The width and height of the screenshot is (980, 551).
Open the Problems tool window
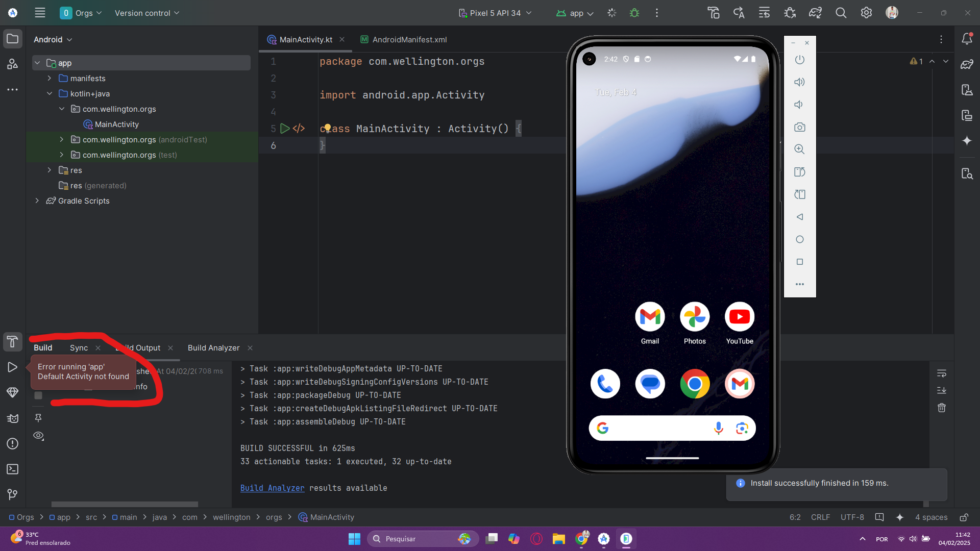(13, 444)
